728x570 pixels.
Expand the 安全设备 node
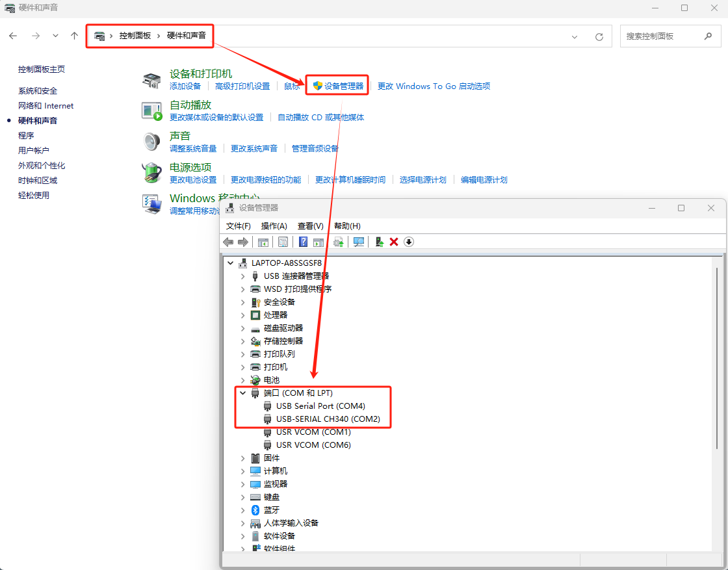[243, 302]
